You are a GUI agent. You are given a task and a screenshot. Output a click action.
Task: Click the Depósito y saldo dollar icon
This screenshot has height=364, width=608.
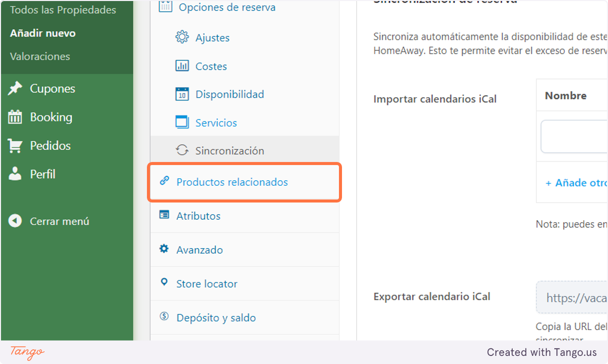[164, 316]
